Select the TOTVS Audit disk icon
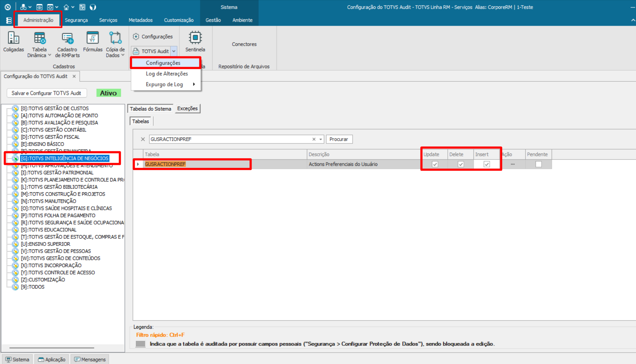The image size is (636, 364). click(135, 51)
